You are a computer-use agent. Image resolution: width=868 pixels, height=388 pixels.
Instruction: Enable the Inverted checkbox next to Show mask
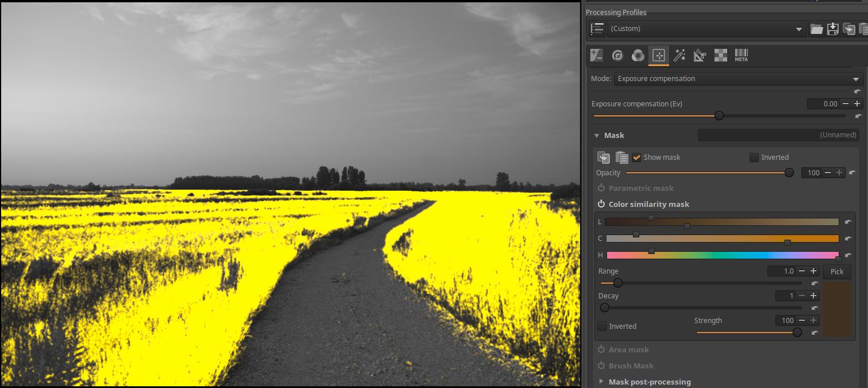click(x=754, y=157)
